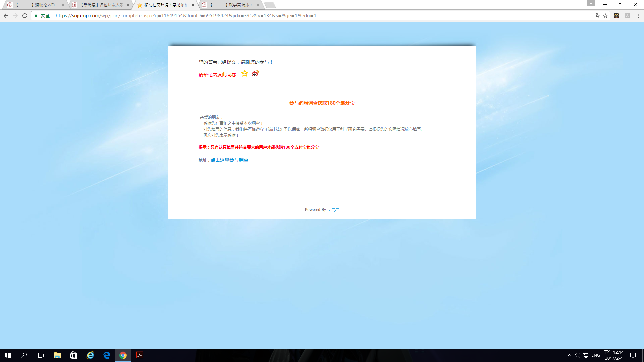
Task: Open Chrome three-dot menu
Action: coord(638,16)
